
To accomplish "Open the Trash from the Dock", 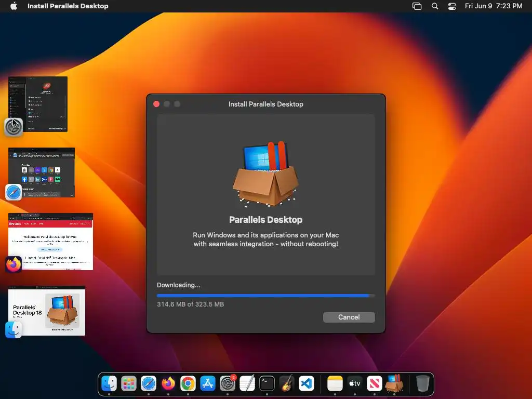I will (x=422, y=384).
